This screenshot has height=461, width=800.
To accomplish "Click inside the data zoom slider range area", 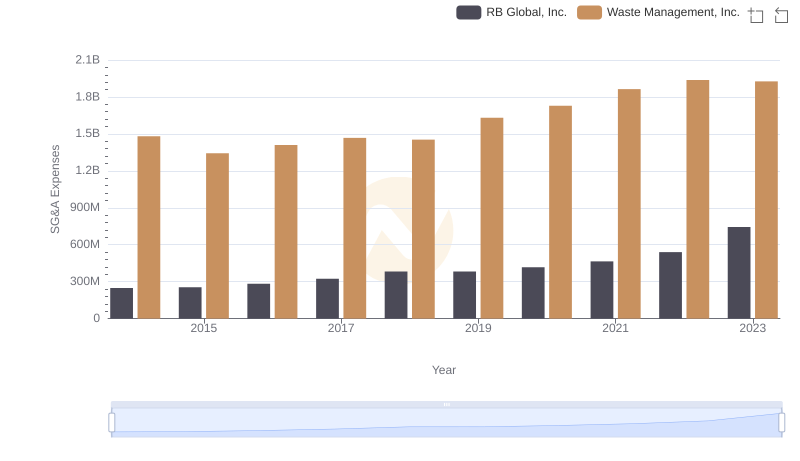I will pyautogui.click(x=446, y=422).
